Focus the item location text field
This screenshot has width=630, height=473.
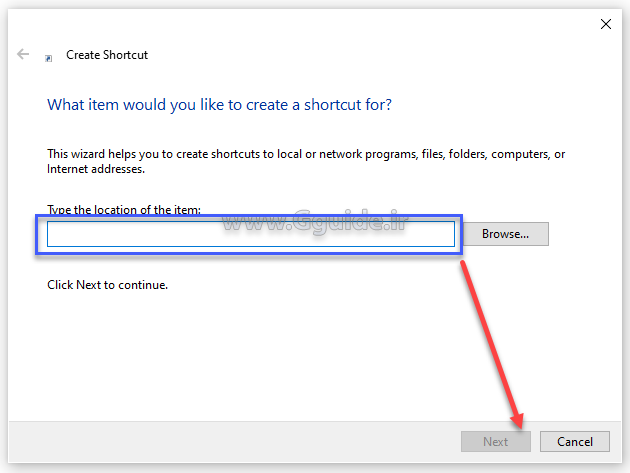tap(250, 234)
